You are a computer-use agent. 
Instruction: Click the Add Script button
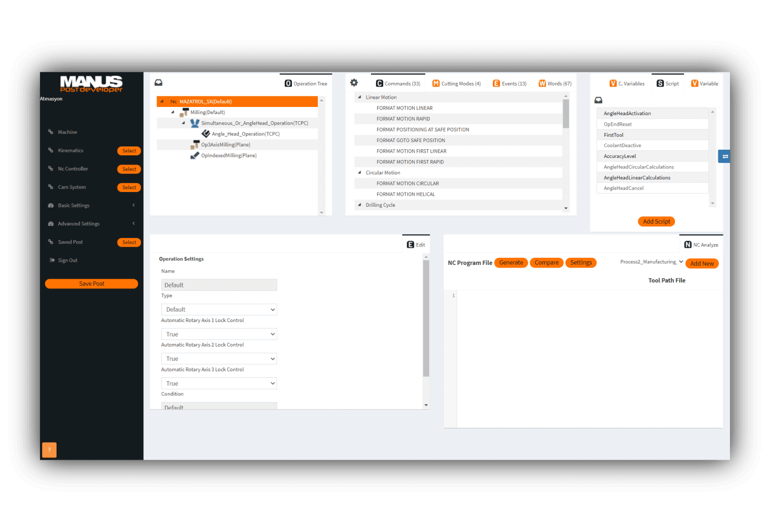pyautogui.click(x=656, y=222)
